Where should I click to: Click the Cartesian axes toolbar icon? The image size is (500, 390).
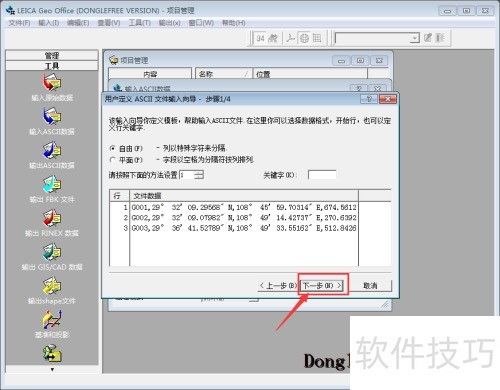pyautogui.click(x=290, y=38)
